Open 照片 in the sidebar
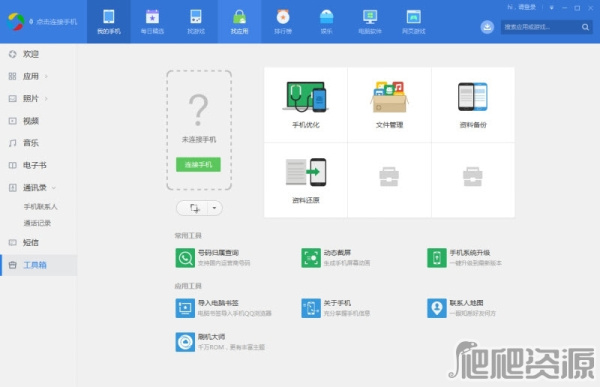 point(31,98)
